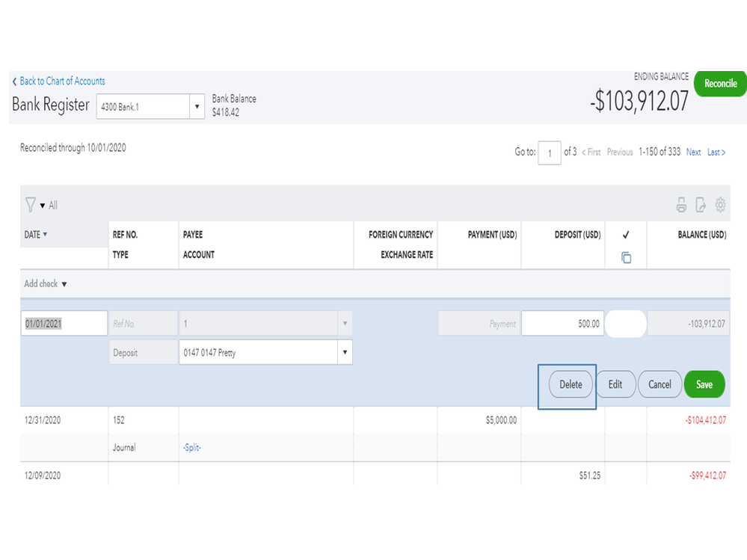Print the bank register list
Image resolution: width=747 pixels, height=560 pixels.
[x=681, y=205]
